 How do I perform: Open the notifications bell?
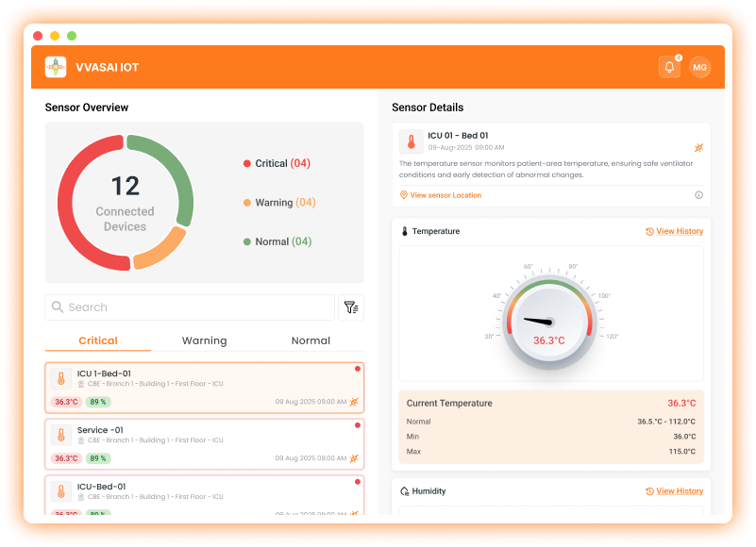click(669, 67)
